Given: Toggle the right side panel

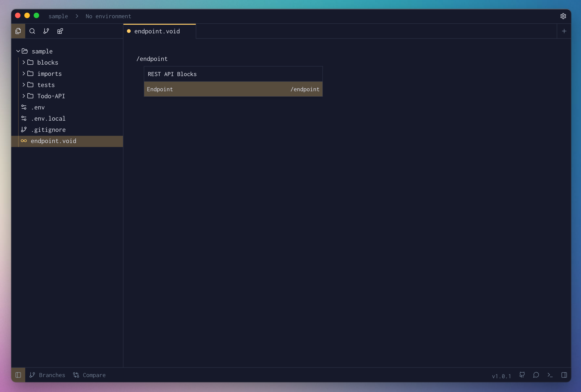Looking at the screenshot, I should click(564, 375).
